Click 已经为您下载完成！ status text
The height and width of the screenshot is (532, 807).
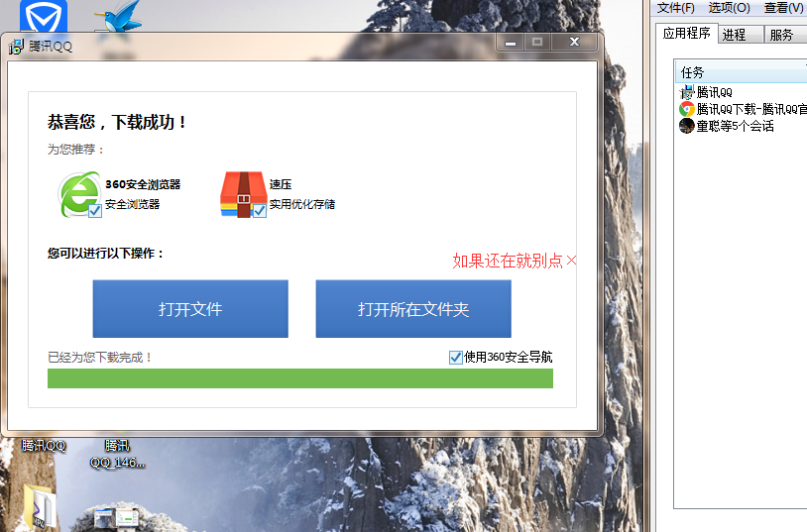[100, 358]
